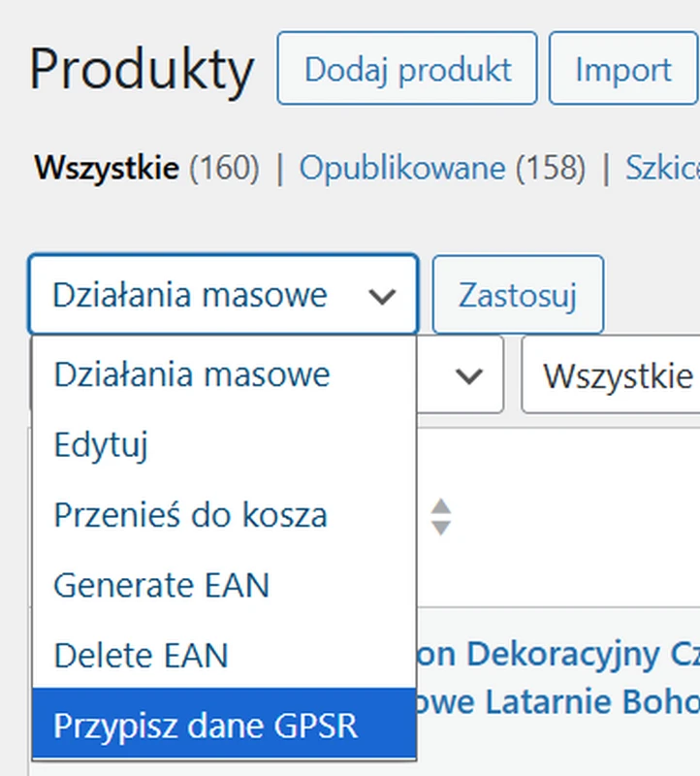The height and width of the screenshot is (776, 700).
Task: Click the sort arrows icon in table header
Action: tap(441, 517)
